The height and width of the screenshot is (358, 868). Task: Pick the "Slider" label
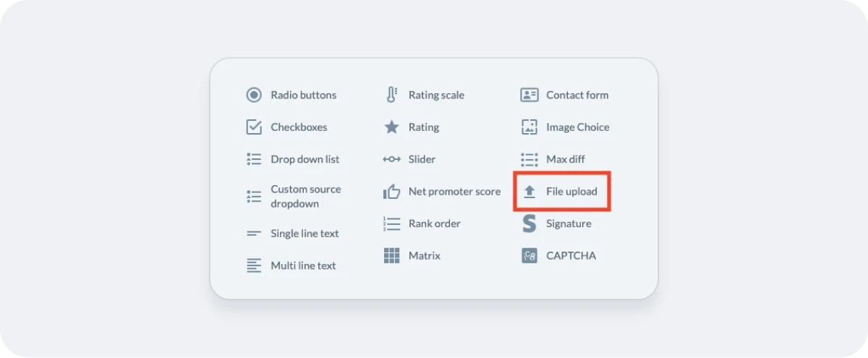422,159
